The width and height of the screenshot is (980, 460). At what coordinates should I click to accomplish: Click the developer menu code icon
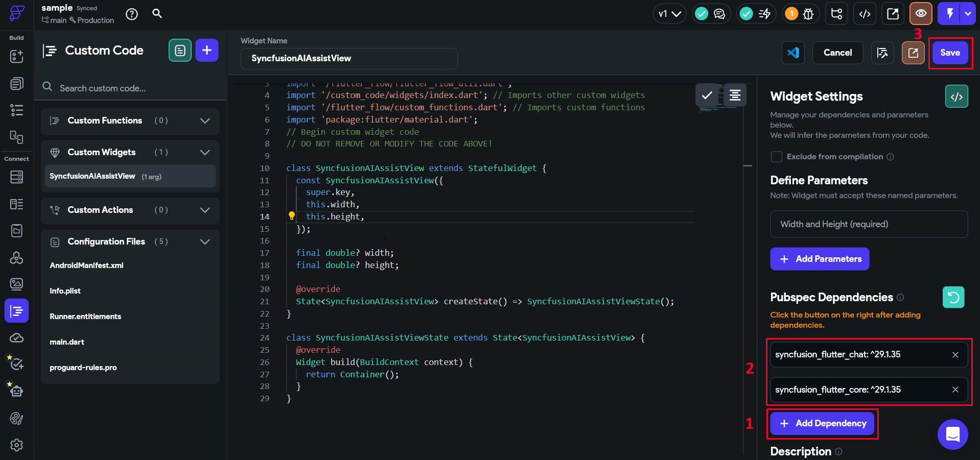[865, 14]
